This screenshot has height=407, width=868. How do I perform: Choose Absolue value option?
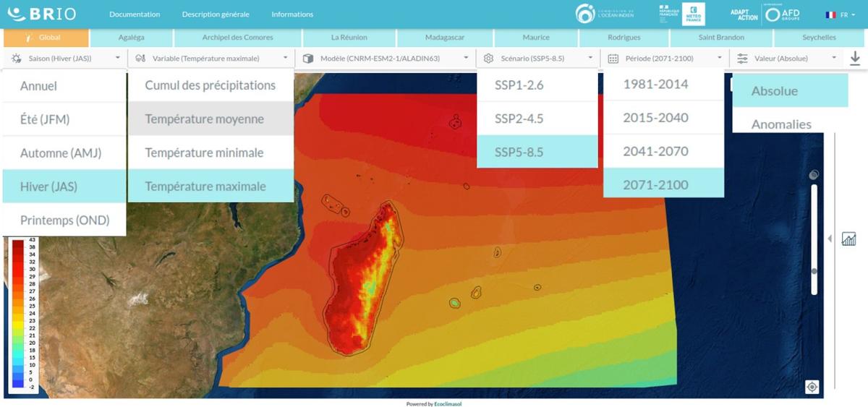point(790,90)
